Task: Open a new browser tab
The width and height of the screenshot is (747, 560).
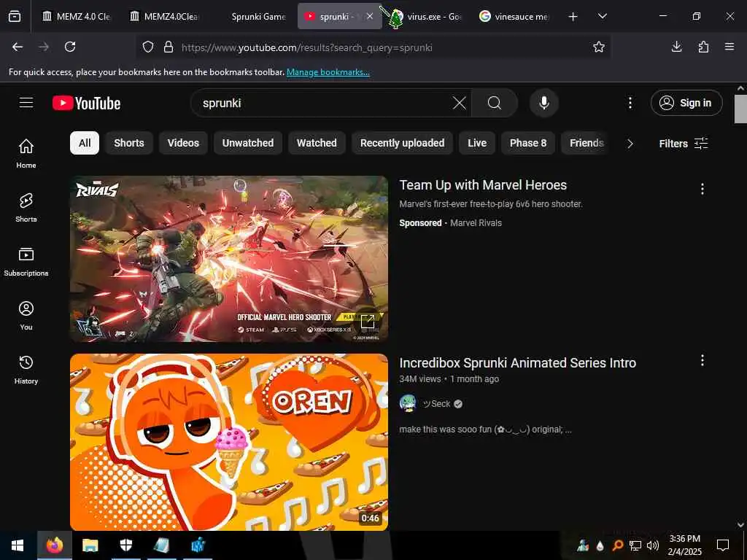Action: tap(573, 16)
